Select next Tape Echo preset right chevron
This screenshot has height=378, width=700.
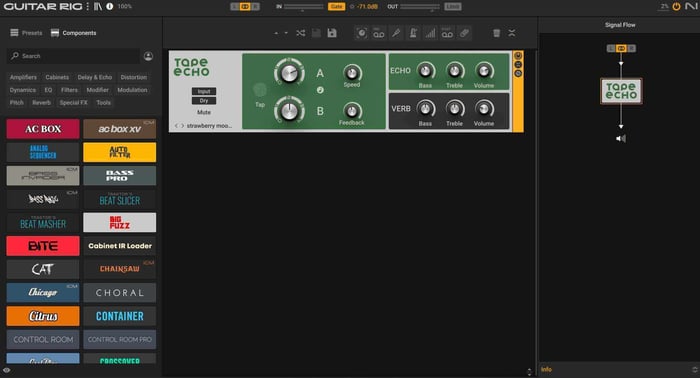pyautogui.click(x=182, y=126)
